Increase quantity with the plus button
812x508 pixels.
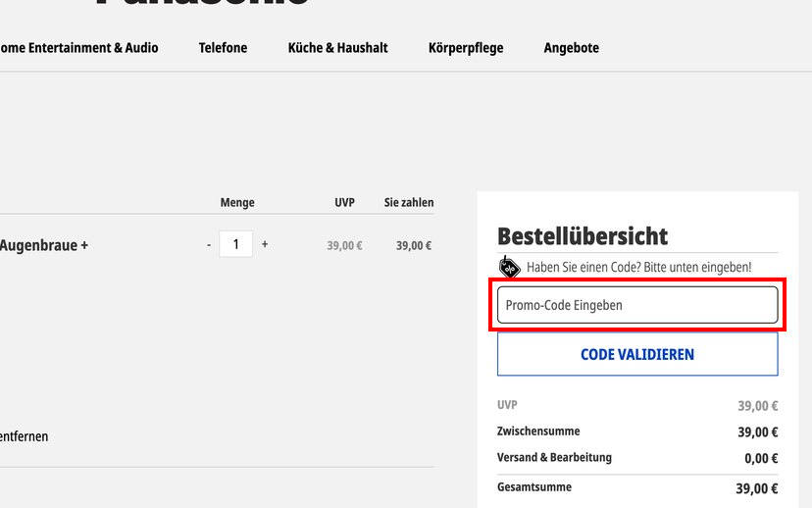coord(265,244)
